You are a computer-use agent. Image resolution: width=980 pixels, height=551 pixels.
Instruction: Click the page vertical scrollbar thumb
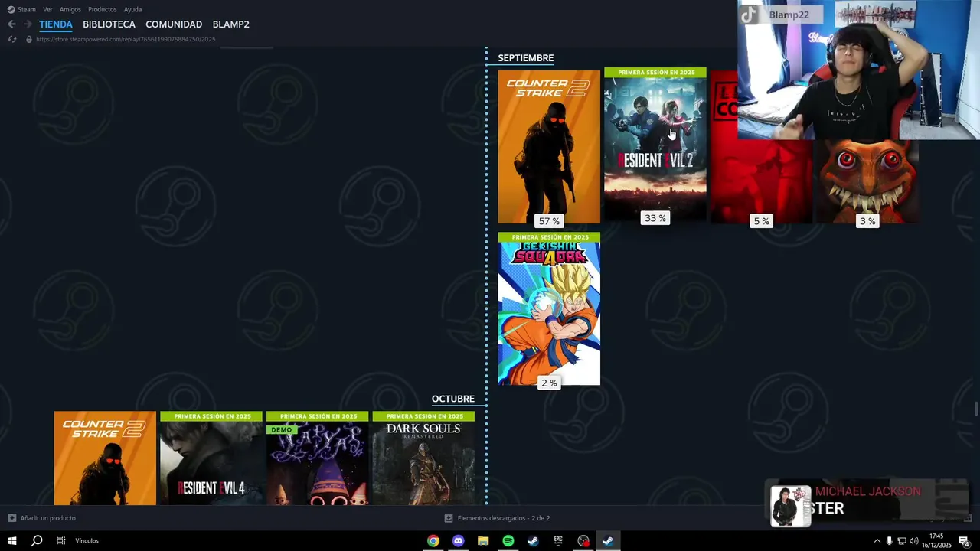pos(976,409)
